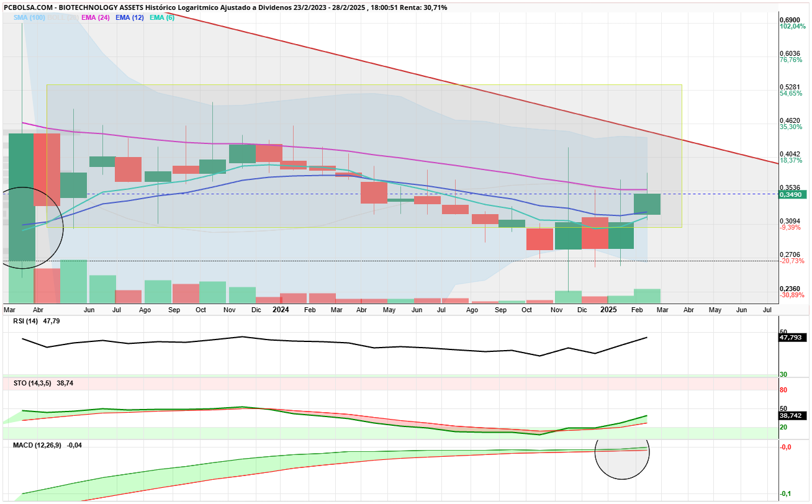Click the 30 level on RSI scale
The width and height of the screenshot is (812, 504).
click(x=783, y=374)
